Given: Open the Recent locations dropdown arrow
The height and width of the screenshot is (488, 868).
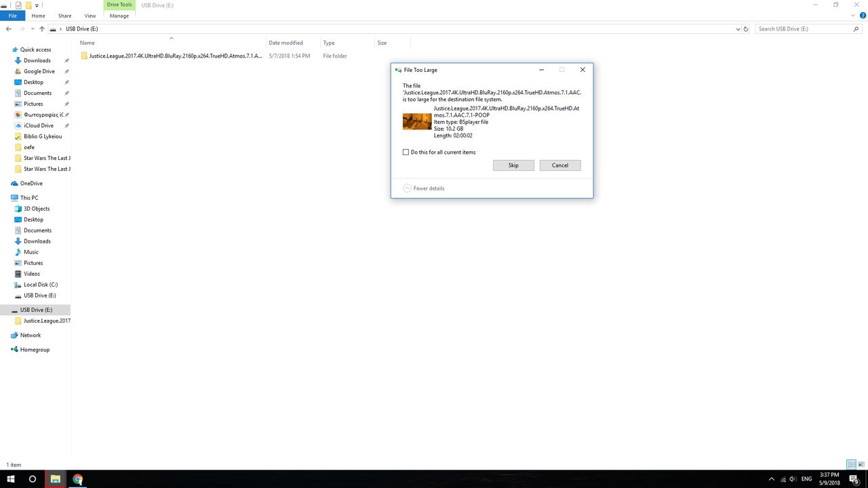Looking at the screenshot, I should 33,29.
